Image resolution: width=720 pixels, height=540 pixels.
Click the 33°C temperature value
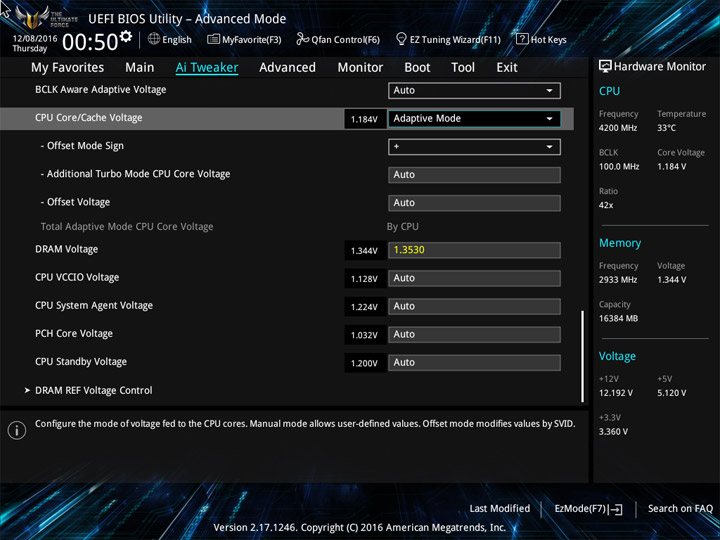pos(666,128)
